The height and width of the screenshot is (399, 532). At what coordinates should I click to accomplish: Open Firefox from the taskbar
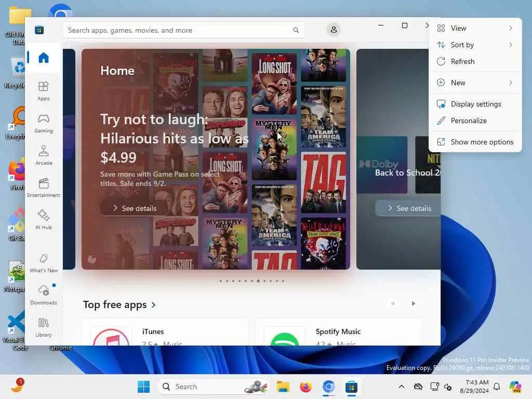tap(305, 387)
